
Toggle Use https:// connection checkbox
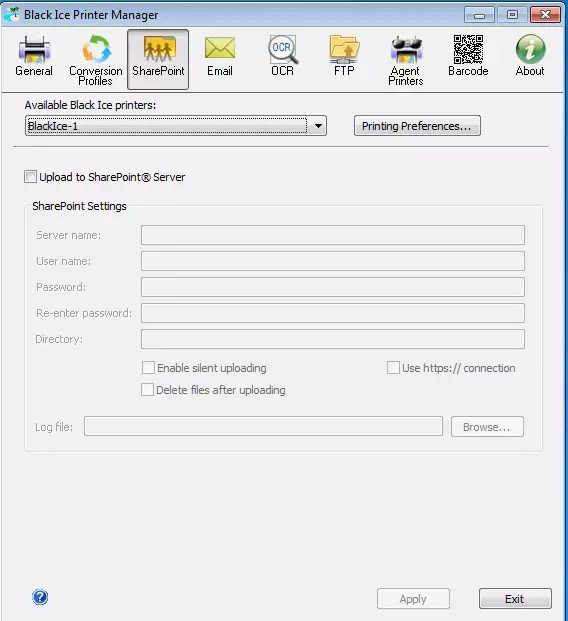tap(393, 368)
